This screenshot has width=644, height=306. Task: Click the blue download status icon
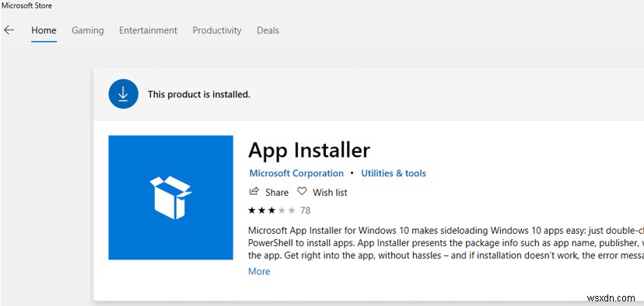[x=123, y=94]
